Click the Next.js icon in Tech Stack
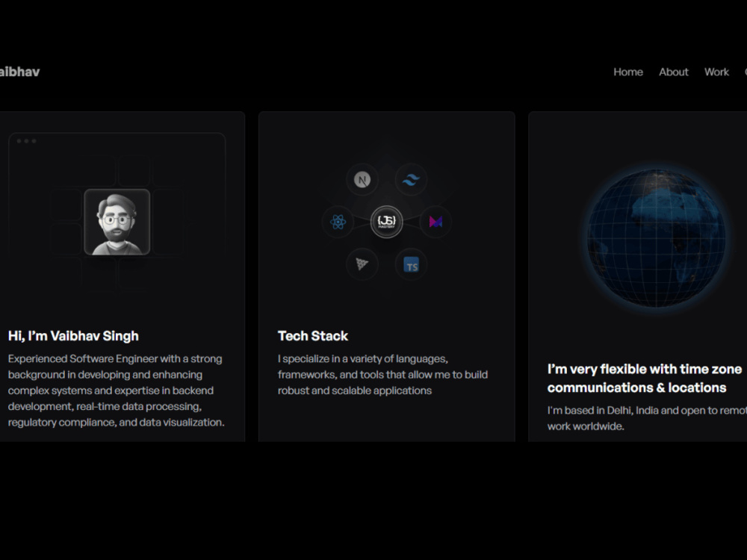 (x=362, y=179)
